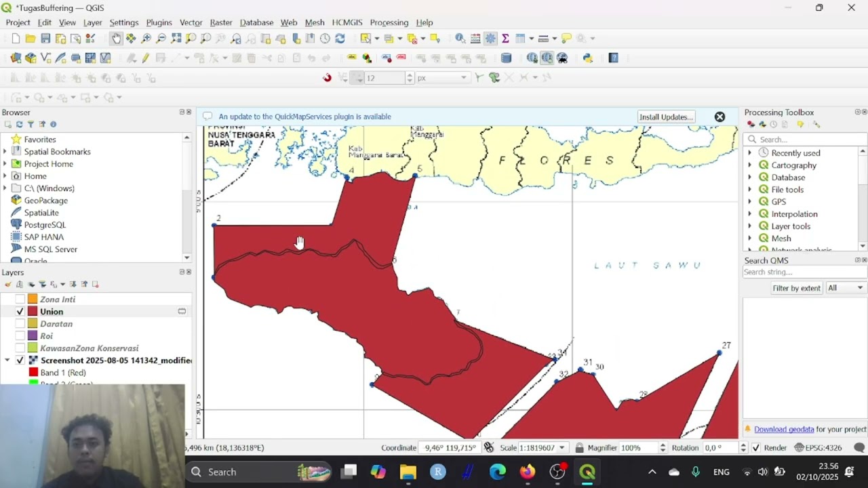This screenshot has height=488, width=868.
Task: Open the log messages bubble in status bar
Action: [859, 447]
